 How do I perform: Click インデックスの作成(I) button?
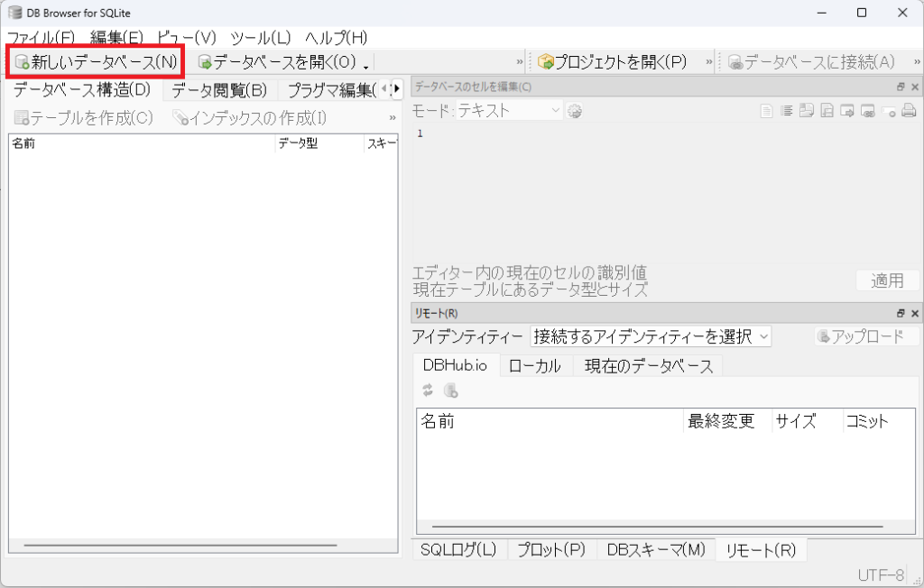pyautogui.click(x=249, y=118)
